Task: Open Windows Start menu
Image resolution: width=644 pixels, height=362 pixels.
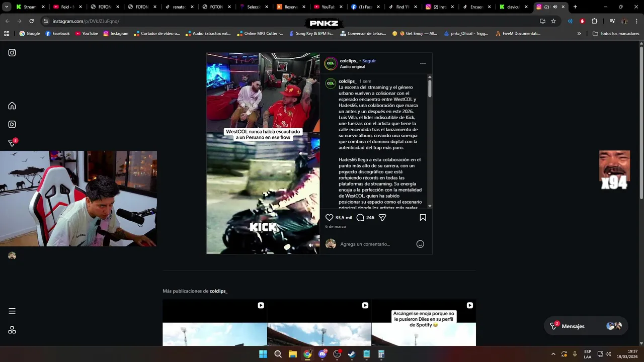Action: click(263, 354)
